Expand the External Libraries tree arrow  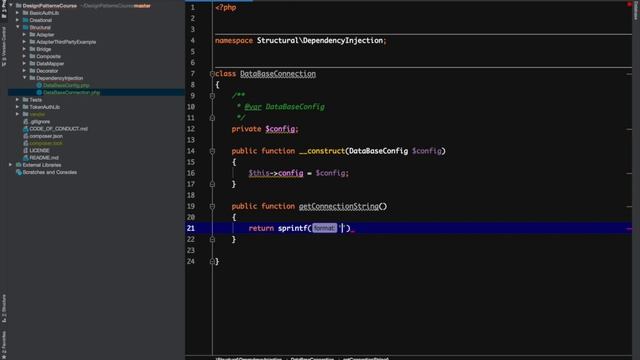point(11,165)
